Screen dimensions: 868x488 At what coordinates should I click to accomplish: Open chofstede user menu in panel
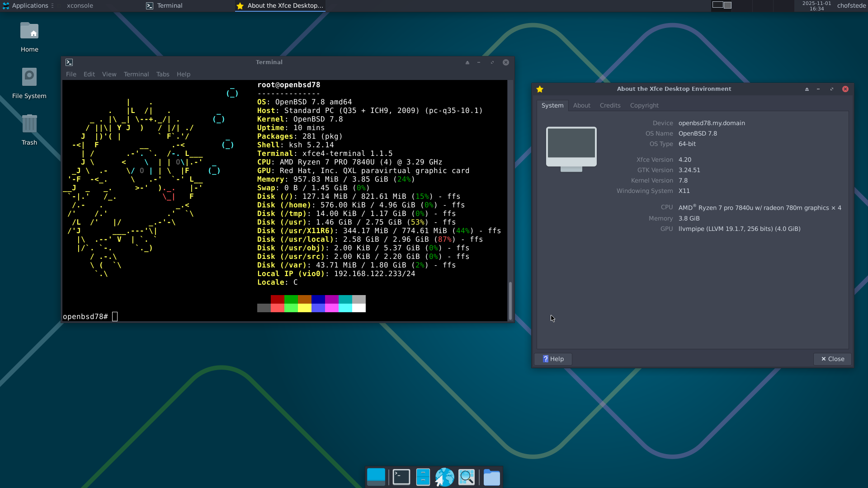point(851,5)
